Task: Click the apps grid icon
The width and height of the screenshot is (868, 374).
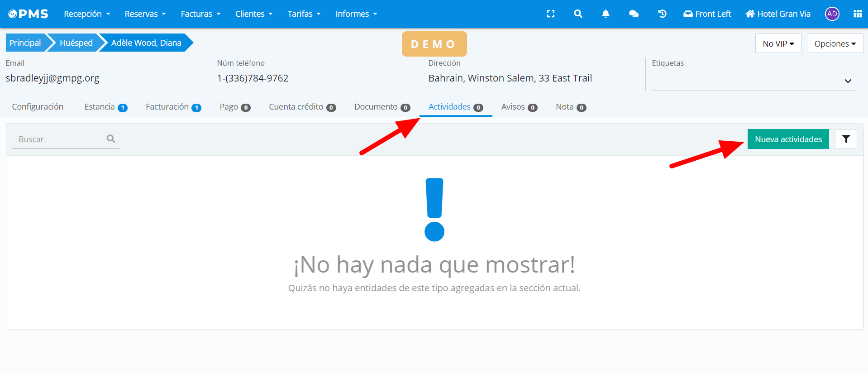Action: [857, 14]
